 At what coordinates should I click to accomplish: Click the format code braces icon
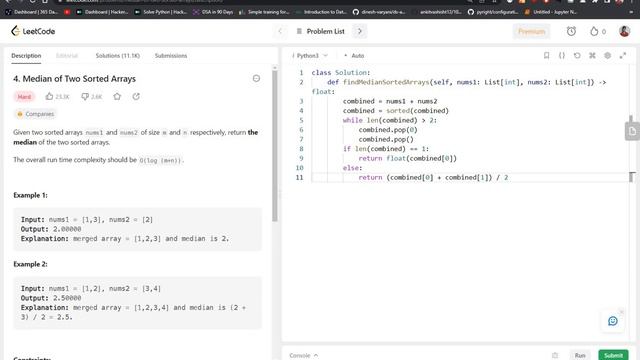[562, 56]
